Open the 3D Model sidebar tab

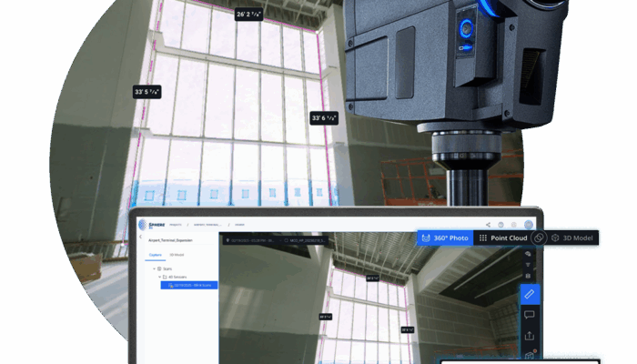(178, 255)
